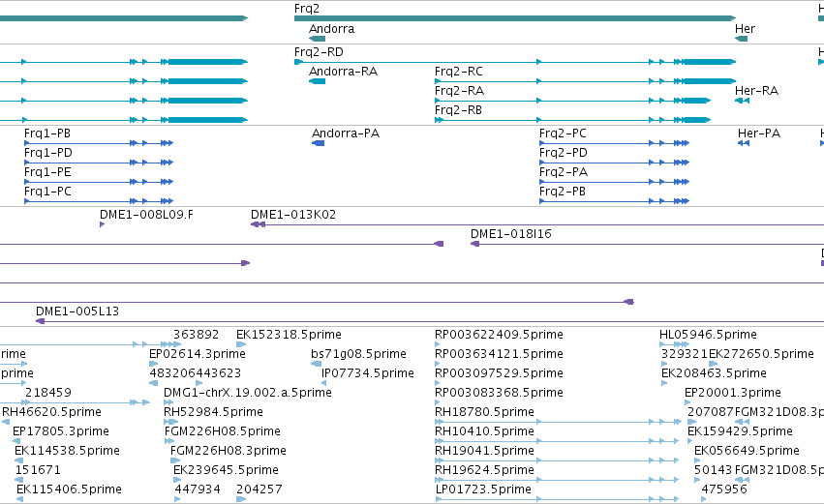Open EST EP02614.3prime

(x=198, y=354)
